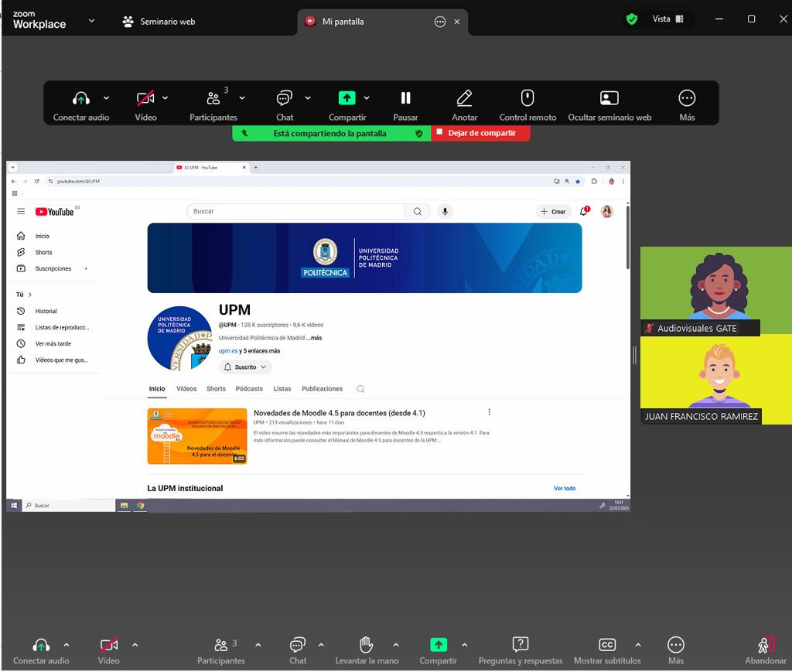
Task: Open Más options in the floating sharing toolbar
Action: 687,105
